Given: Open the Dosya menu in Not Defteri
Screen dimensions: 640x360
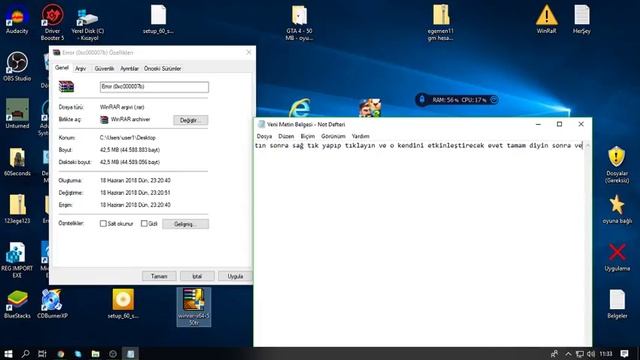Looking at the screenshot, I should 264,136.
